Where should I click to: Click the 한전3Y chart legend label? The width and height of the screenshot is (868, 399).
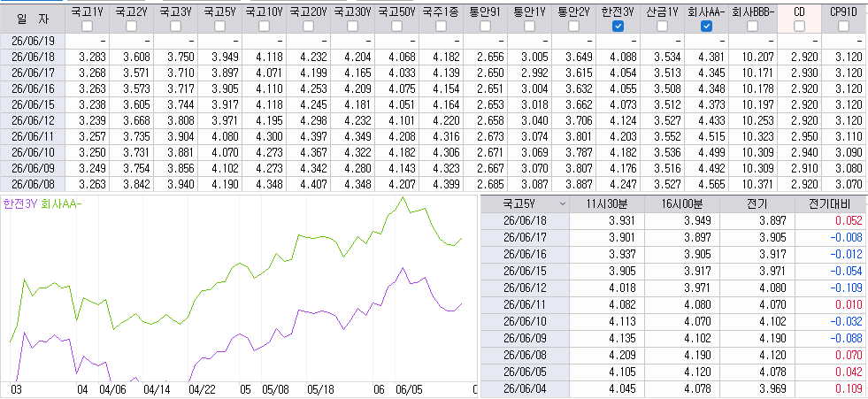21,203
